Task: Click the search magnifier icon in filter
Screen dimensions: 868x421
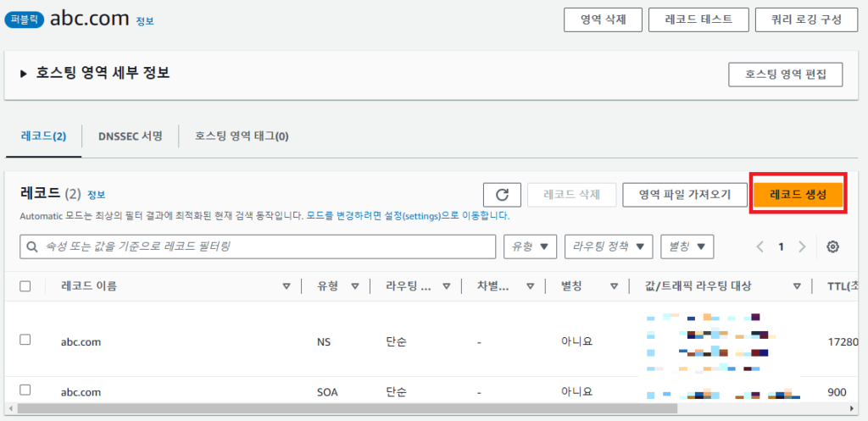Action: [x=33, y=247]
